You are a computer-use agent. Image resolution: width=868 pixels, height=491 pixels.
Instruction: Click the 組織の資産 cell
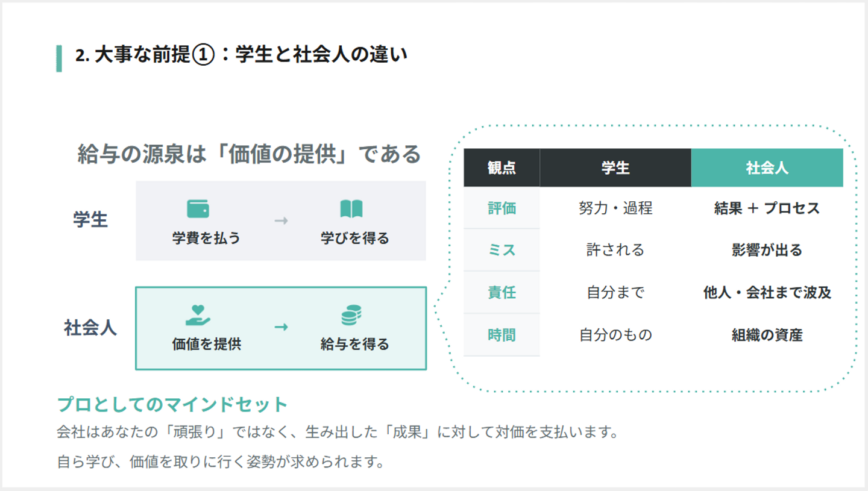tap(767, 334)
